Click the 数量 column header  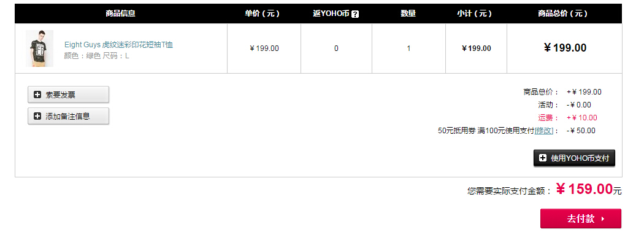[x=408, y=14]
